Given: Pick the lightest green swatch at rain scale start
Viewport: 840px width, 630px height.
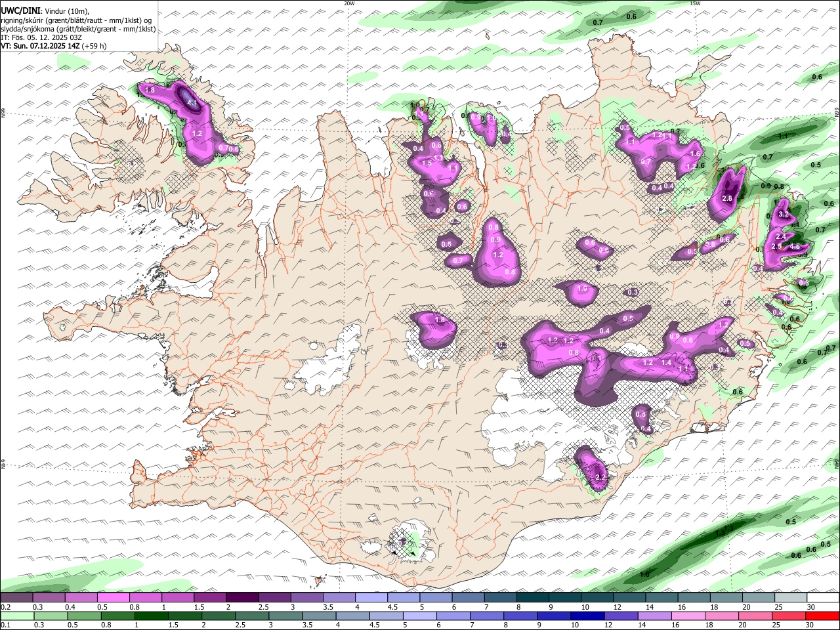Looking at the screenshot, I should 16,616.
